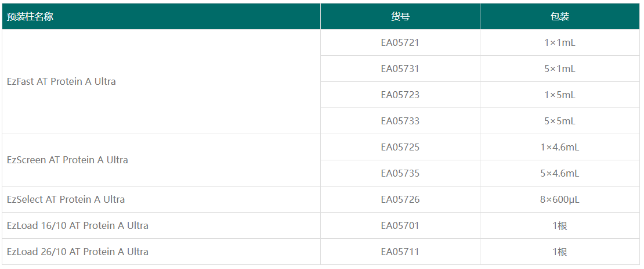Select the EzFast AT Protein A Ultra cell
Viewport: 644px width, 269px height.
coord(61,82)
